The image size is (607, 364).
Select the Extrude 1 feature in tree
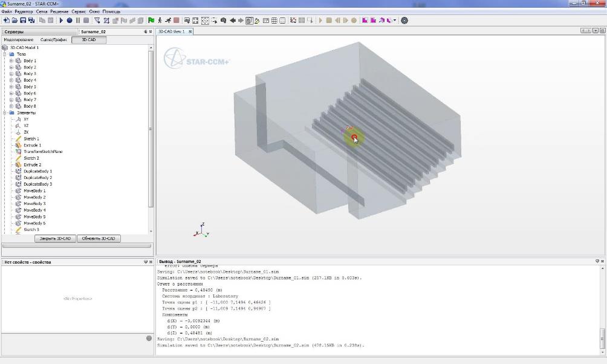tap(32, 145)
